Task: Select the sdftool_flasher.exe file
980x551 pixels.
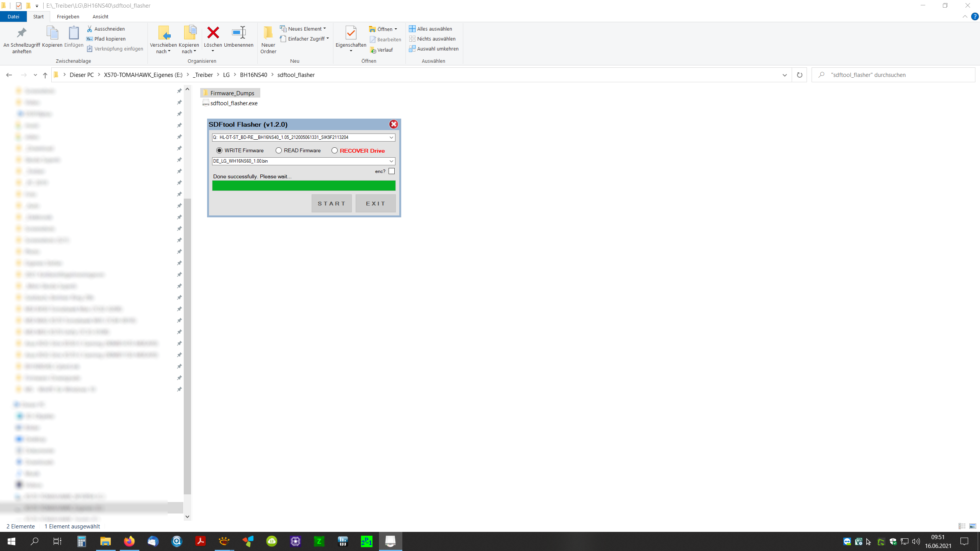Action: pos(230,103)
